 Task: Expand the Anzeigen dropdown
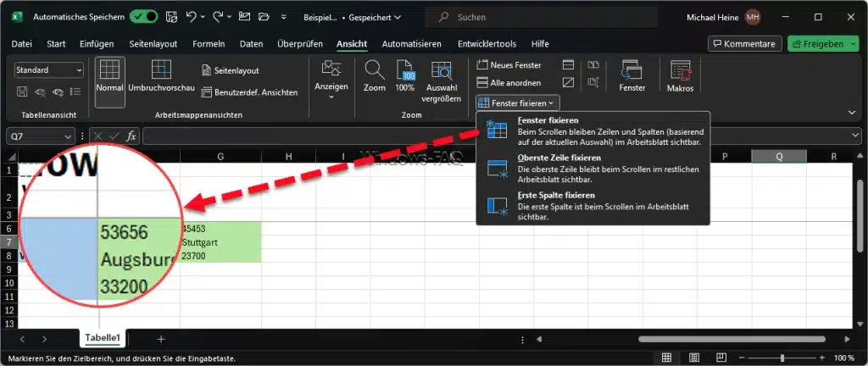(331, 82)
